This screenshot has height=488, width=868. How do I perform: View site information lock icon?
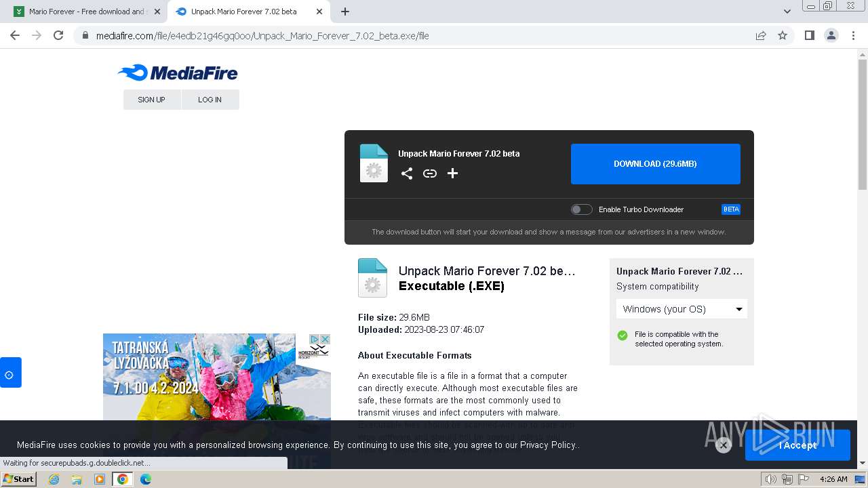coord(85,36)
